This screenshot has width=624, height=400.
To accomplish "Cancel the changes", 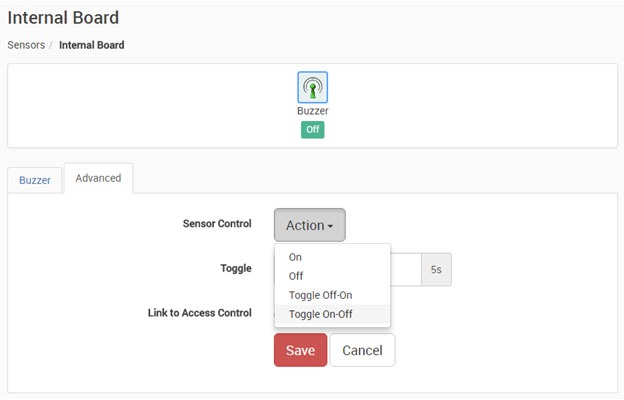I will [362, 350].
